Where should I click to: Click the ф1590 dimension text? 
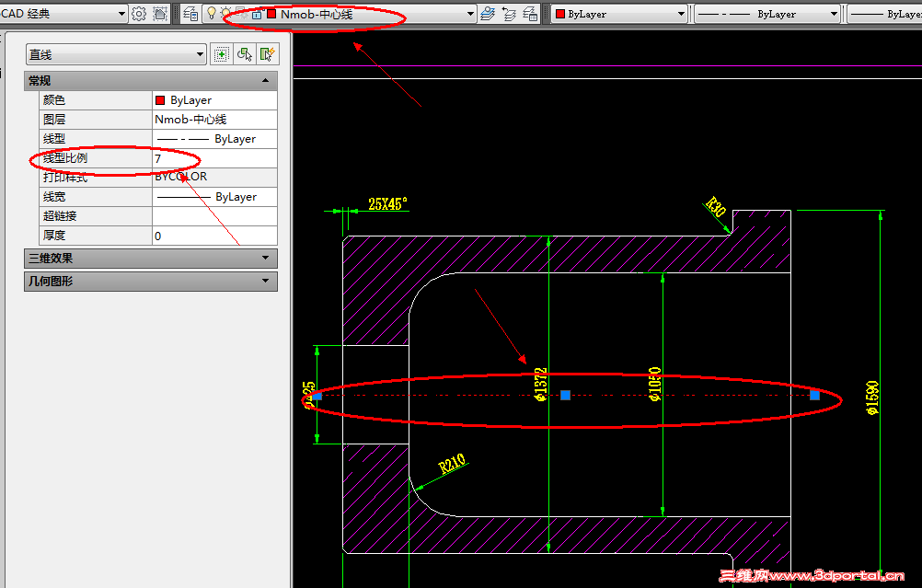[872, 398]
